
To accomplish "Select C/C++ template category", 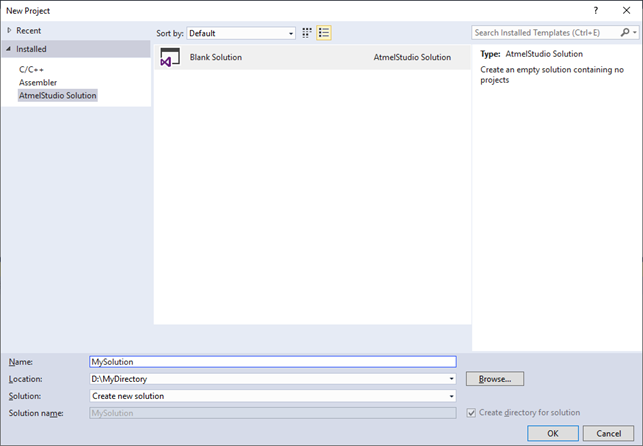I will click(31, 70).
